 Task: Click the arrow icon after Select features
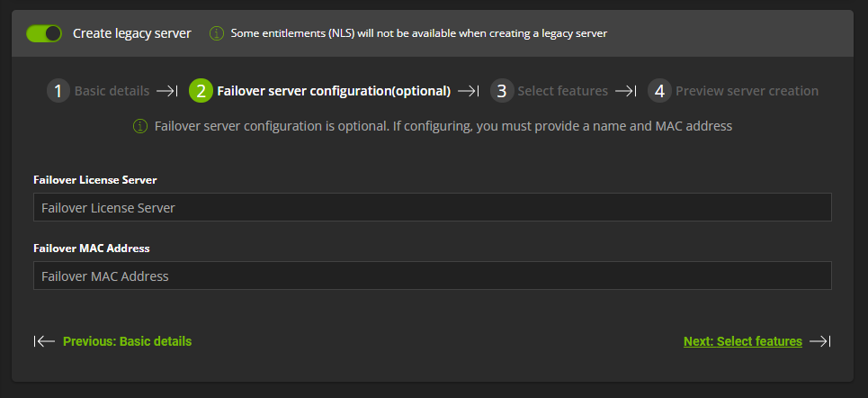click(x=625, y=91)
